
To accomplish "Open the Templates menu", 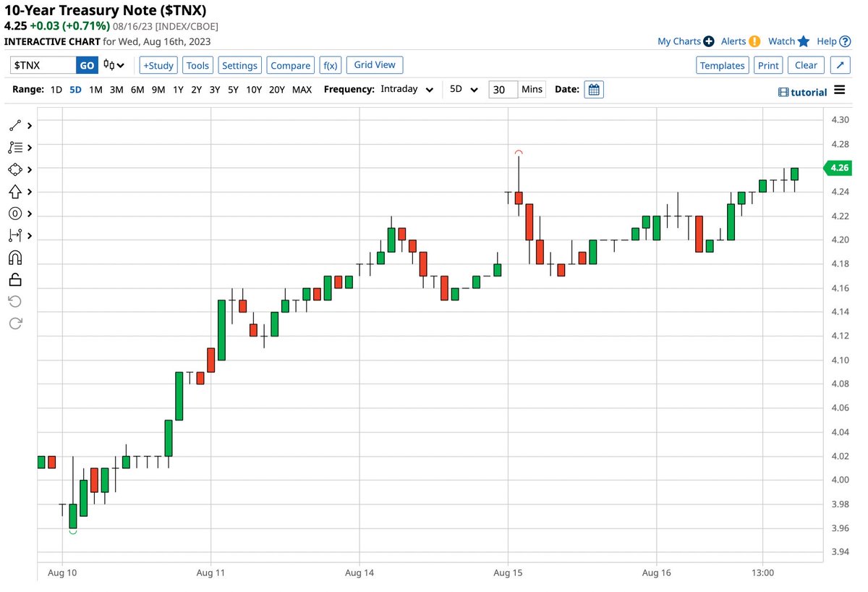I will 723,65.
